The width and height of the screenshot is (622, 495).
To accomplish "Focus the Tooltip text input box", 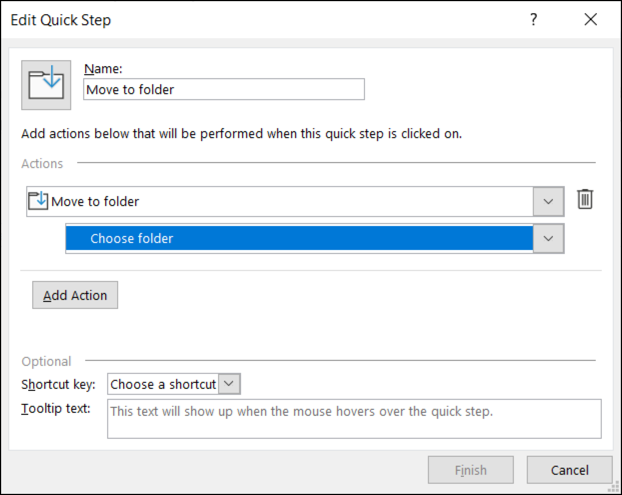I will tap(354, 419).
